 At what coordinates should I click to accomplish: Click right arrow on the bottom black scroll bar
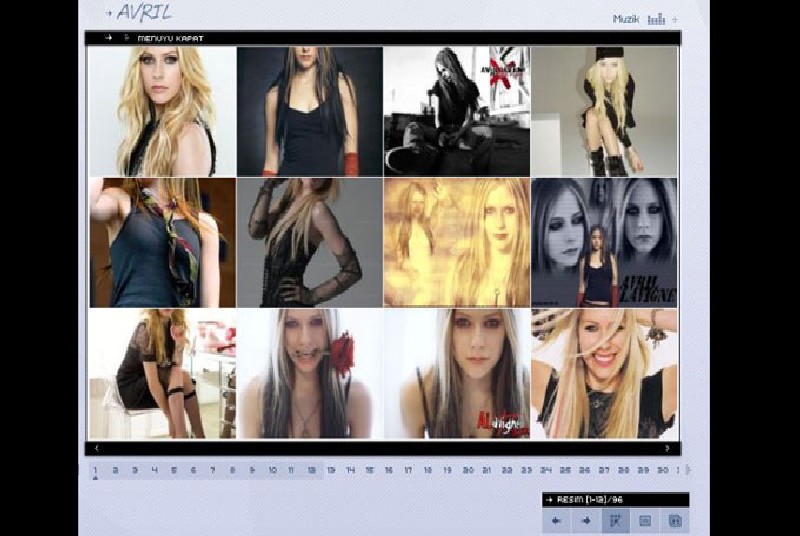(667, 448)
